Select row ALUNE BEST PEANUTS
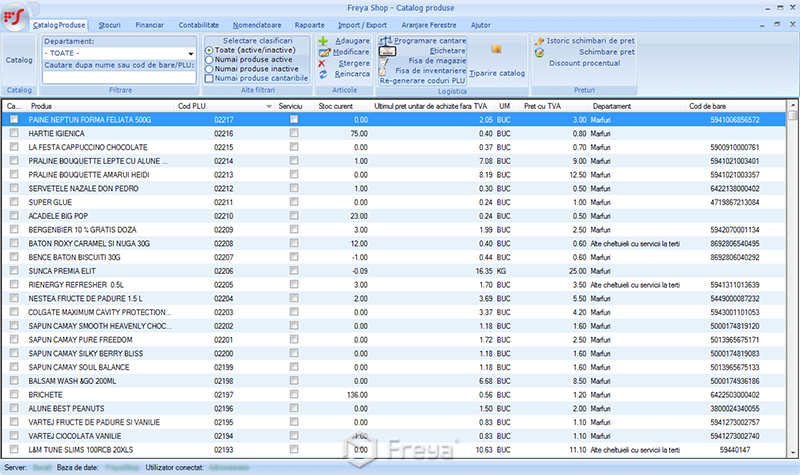The image size is (800, 475). click(x=393, y=409)
